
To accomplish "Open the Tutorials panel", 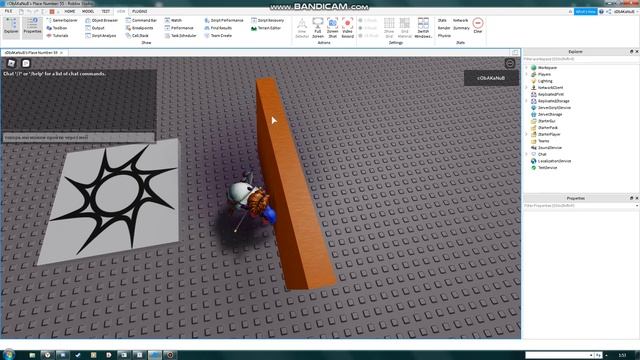I will pos(57,36).
